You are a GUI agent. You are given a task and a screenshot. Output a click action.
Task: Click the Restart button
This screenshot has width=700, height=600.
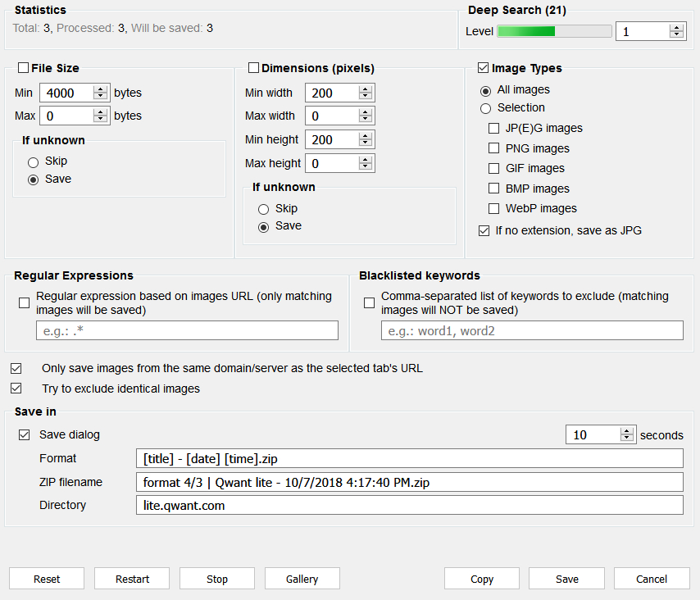click(x=132, y=579)
